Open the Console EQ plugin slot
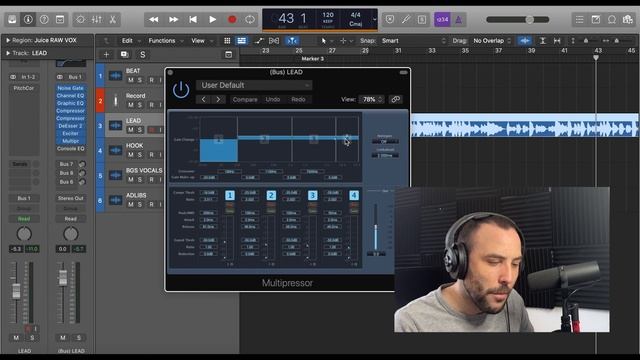The image size is (640, 360). tap(71, 149)
